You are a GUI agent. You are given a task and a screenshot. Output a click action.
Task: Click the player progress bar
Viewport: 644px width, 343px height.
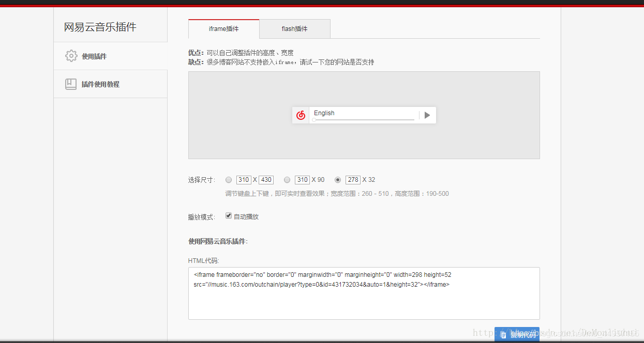364,120
